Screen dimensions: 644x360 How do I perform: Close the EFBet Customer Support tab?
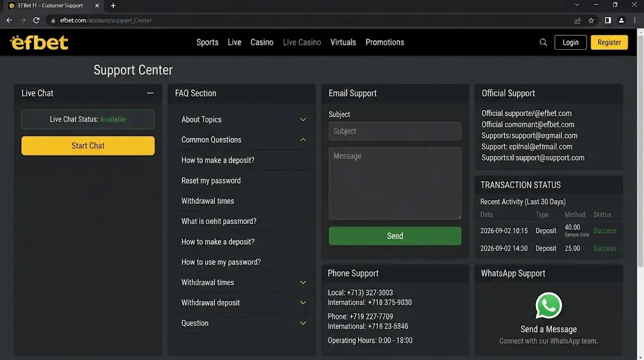pyautogui.click(x=97, y=6)
